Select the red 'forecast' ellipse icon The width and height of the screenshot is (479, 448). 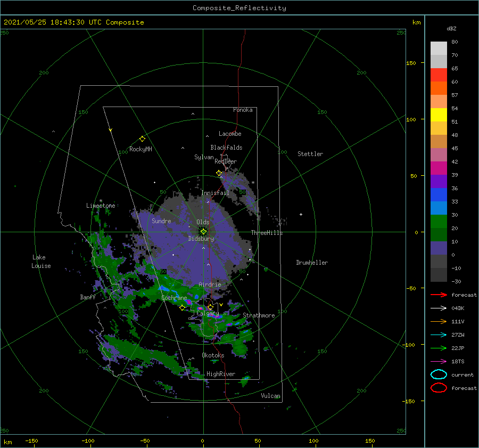[x=439, y=388]
